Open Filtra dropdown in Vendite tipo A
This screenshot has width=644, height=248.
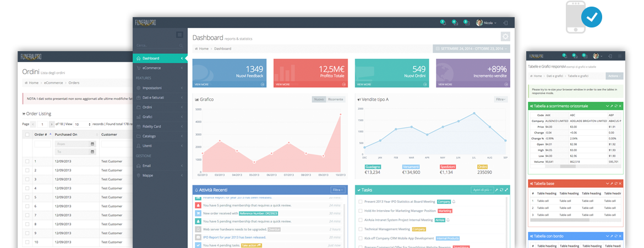(501, 100)
